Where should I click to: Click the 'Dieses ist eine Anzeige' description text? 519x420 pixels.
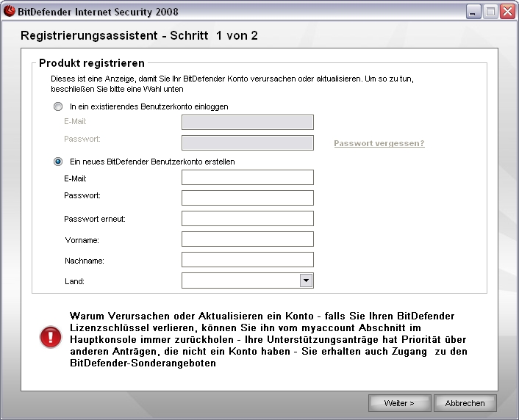click(x=232, y=84)
